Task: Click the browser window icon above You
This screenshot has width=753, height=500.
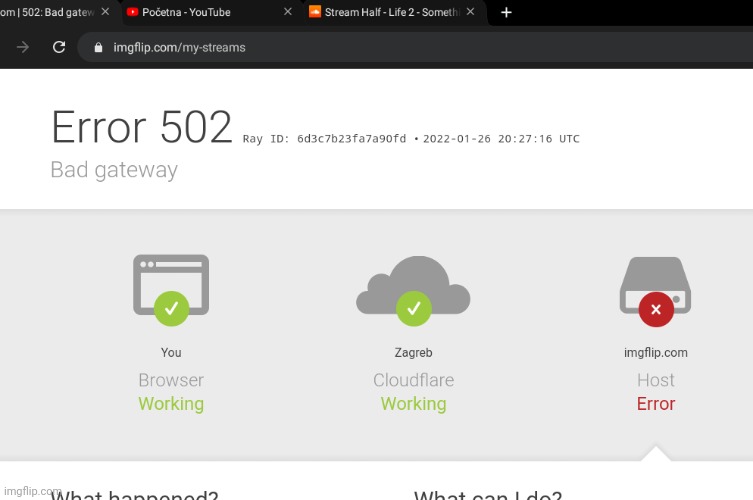Action: [x=171, y=285]
